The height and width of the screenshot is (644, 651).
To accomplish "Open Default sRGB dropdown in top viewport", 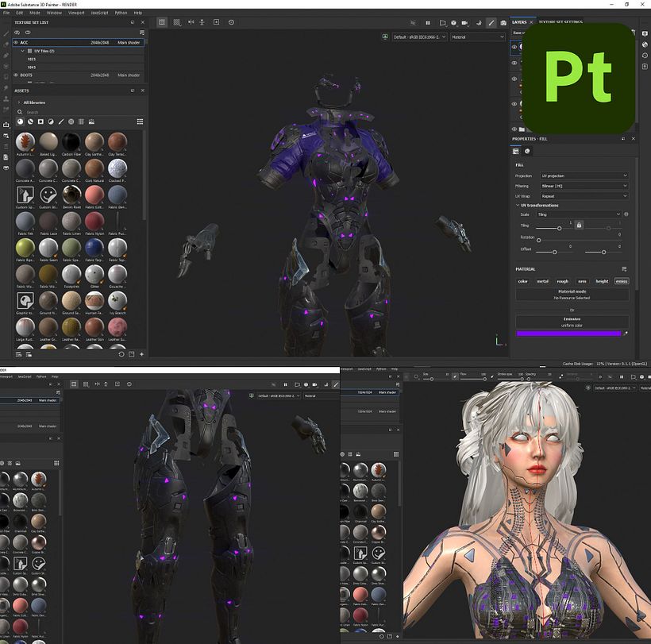I will point(419,37).
